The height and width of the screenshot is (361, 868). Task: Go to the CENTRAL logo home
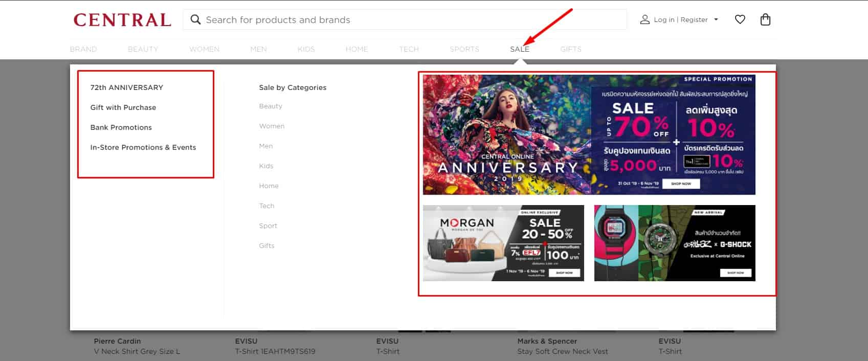(x=122, y=20)
